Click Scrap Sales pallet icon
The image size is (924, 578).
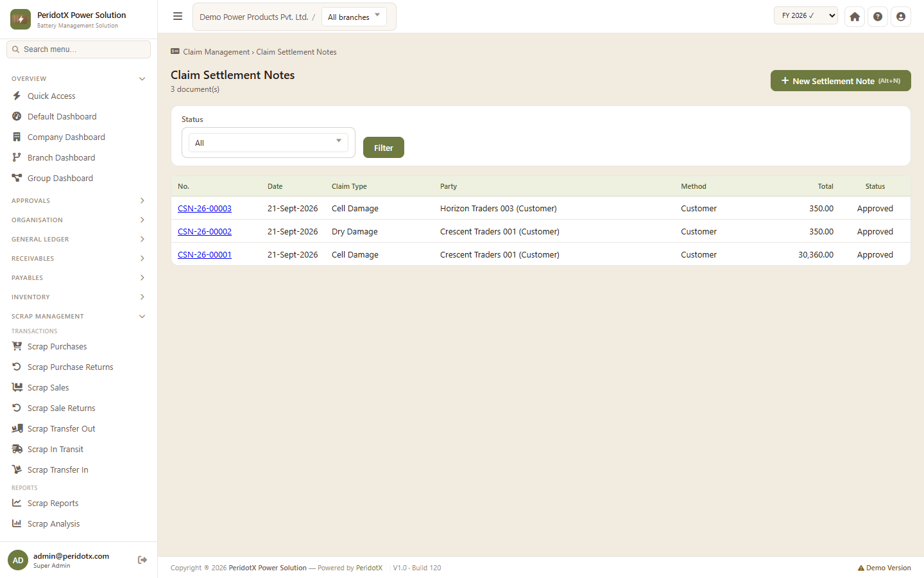pyautogui.click(x=17, y=387)
